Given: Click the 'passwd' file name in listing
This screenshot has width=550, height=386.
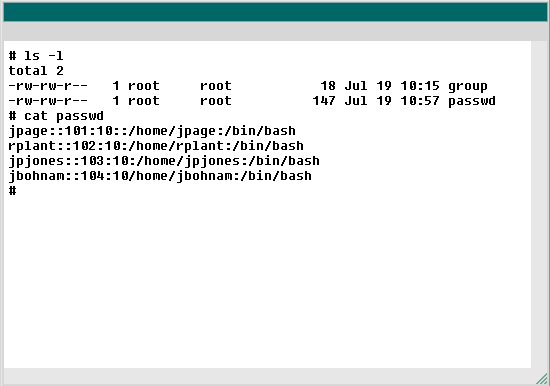Looking at the screenshot, I should point(472,101).
